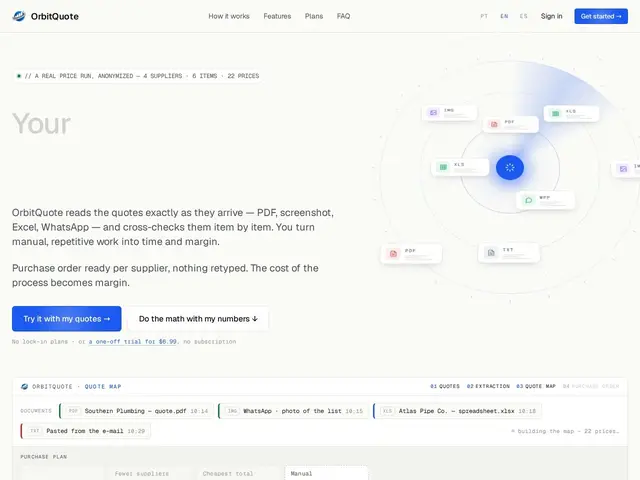Image resolution: width=640 pixels, height=480 pixels.
Task: Click the 10:14 timestamp on Southern Plumbing chip
Action: tap(199, 411)
